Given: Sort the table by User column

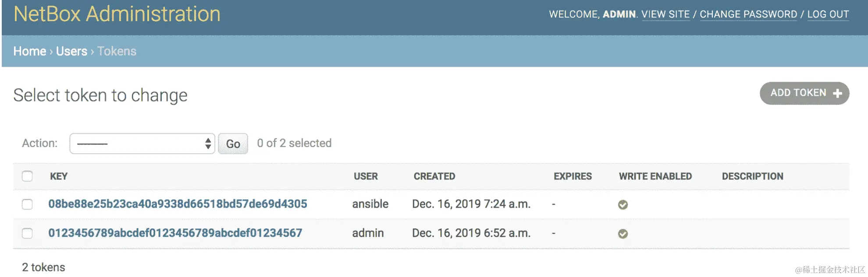Looking at the screenshot, I should click(x=366, y=176).
